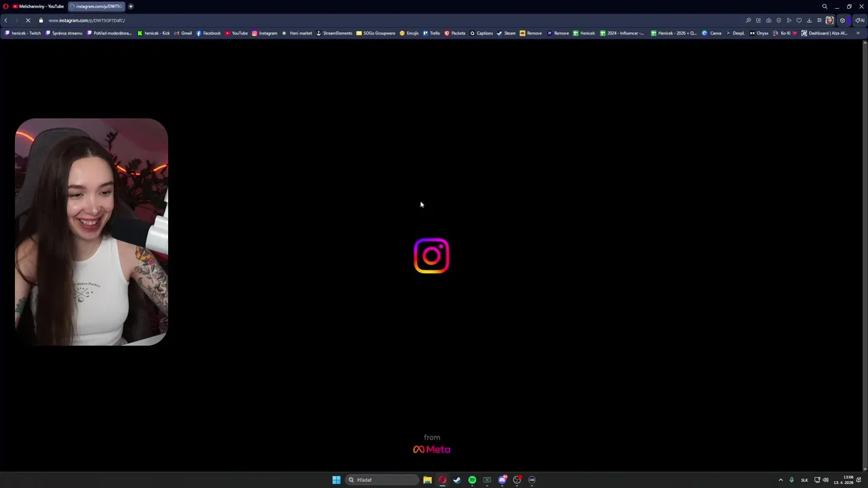Viewport: 868px width, 488px height.
Task: Open SOGo Groupware bookmark
Action: point(376,33)
